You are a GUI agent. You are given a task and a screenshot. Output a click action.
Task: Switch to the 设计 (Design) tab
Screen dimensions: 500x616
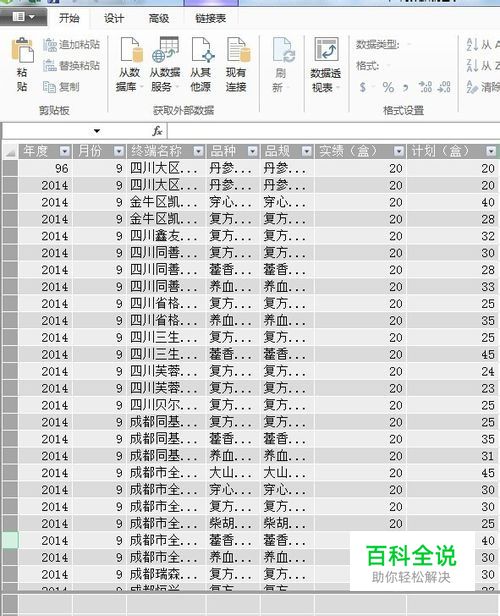114,18
